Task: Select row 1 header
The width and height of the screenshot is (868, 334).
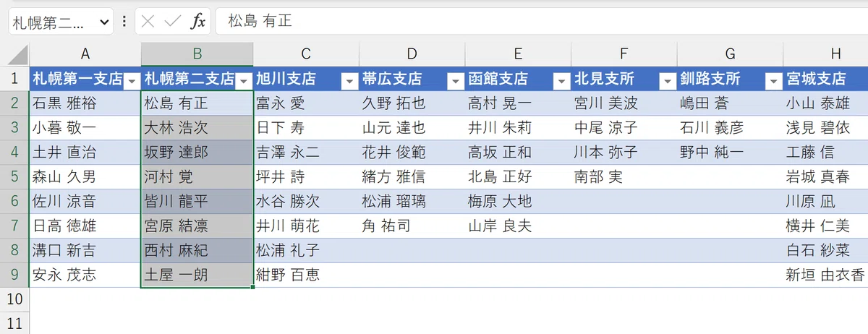Action: point(14,79)
